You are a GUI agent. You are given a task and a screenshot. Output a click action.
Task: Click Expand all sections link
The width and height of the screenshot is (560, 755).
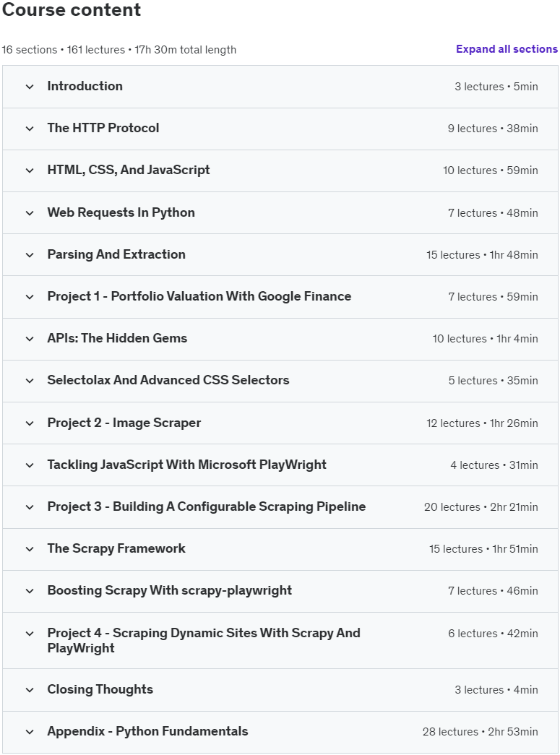point(507,49)
